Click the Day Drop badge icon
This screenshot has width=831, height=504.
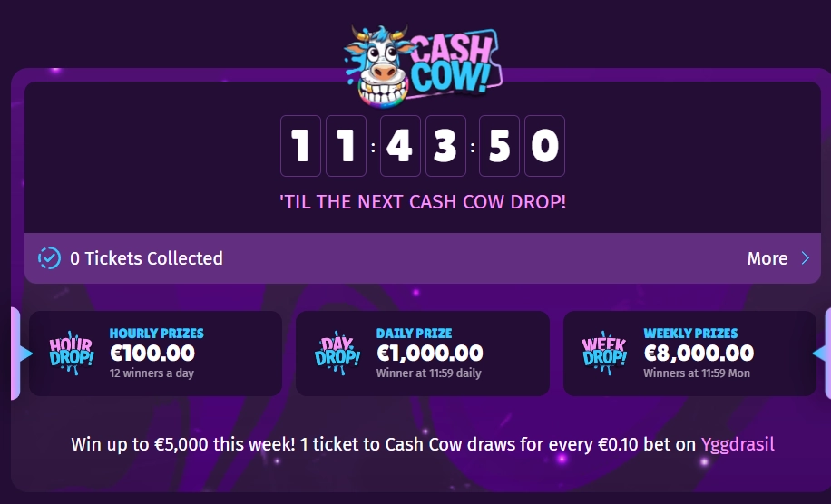337,353
